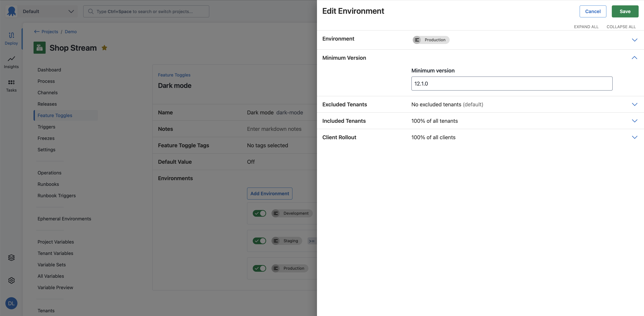Viewport: 644px width, 316px height.
Task: Open the Default space dropdown
Action: (x=48, y=11)
